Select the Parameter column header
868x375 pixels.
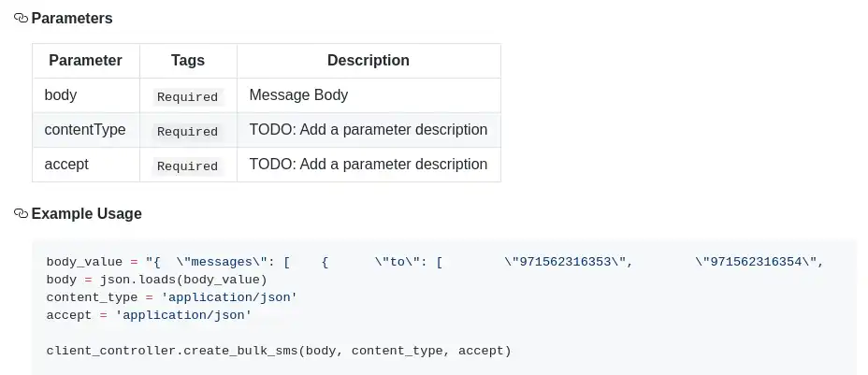[85, 61]
